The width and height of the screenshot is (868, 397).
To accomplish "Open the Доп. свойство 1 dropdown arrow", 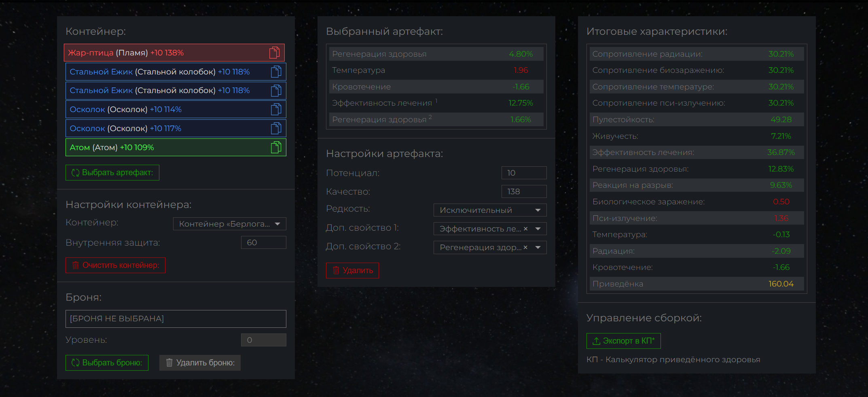I will pyautogui.click(x=538, y=229).
